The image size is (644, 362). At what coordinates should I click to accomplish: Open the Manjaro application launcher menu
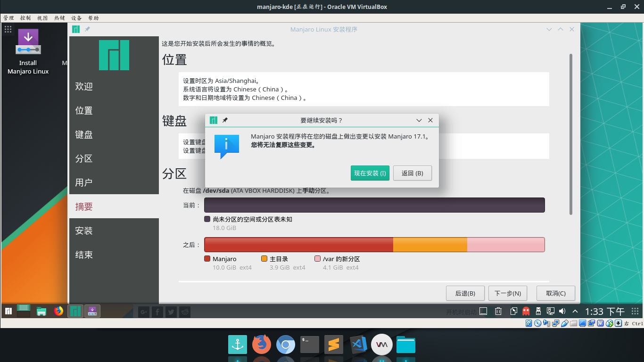click(x=8, y=311)
